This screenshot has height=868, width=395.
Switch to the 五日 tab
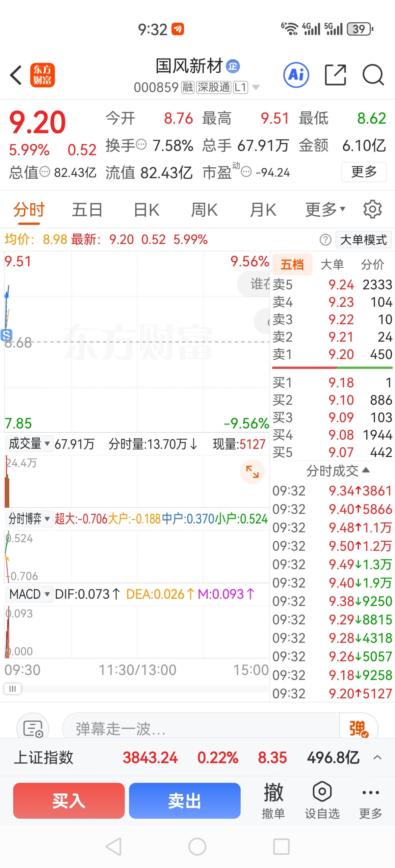(x=87, y=209)
